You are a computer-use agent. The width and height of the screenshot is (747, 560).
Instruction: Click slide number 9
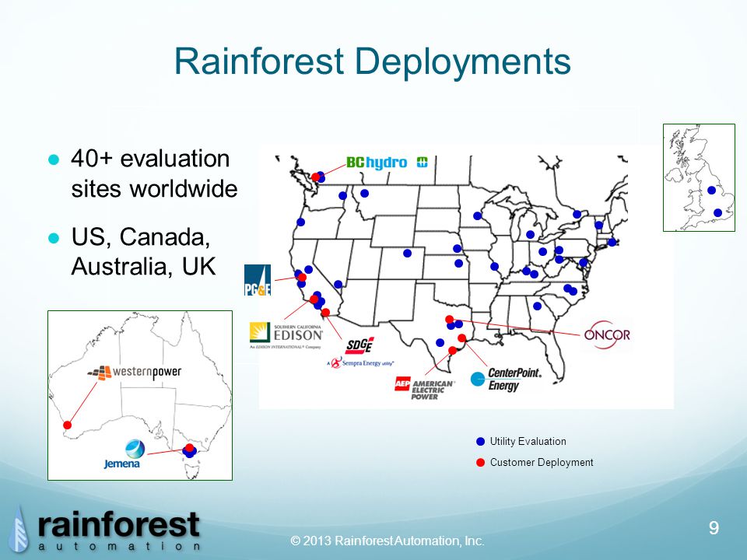[x=714, y=528]
